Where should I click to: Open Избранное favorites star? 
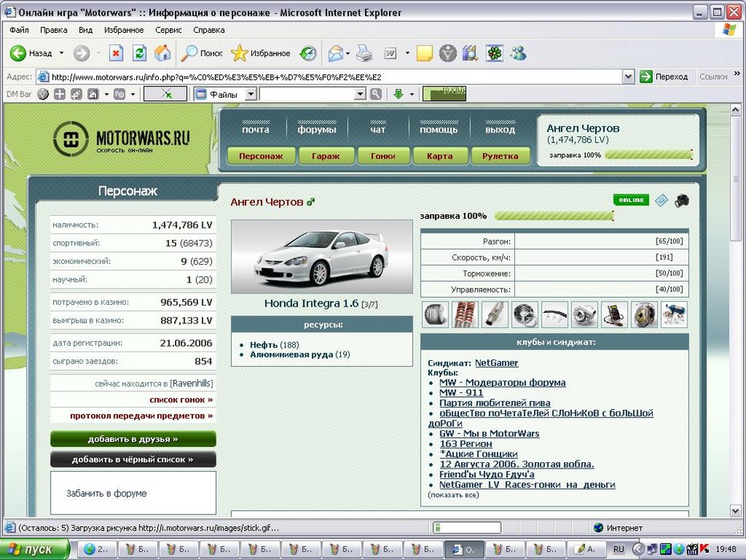click(261, 53)
